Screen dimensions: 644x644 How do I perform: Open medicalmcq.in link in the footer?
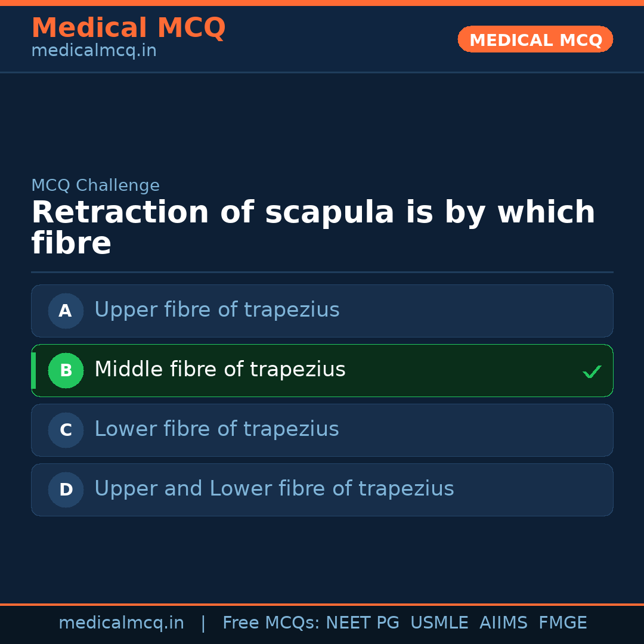[121, 623]
